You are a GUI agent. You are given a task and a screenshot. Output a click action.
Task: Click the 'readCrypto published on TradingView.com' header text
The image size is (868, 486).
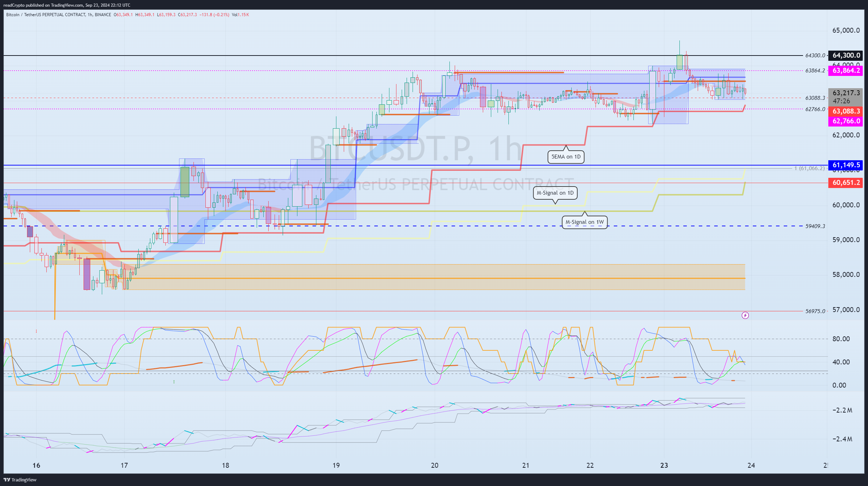[43, 5]
